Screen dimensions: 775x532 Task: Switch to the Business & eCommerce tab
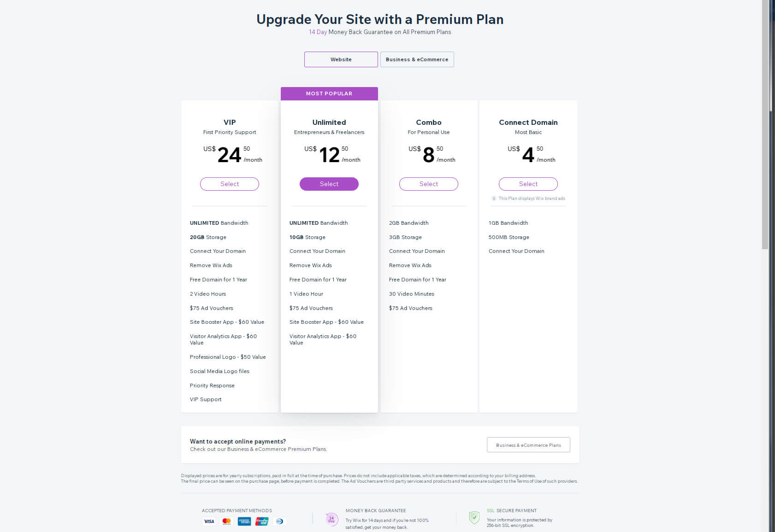tap(417, 59)
